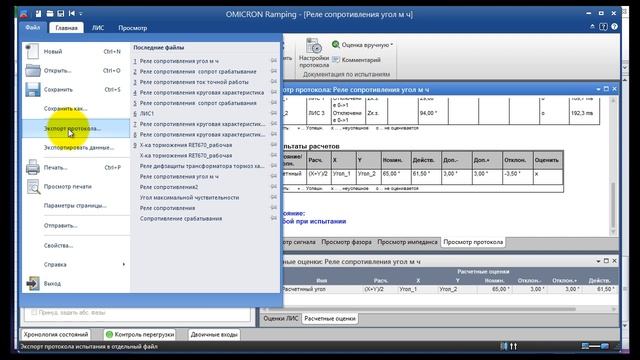Open the protocol view pane options dropdown arrow
The height and width of the screenshot is (360, 640).
[x=598, y=89]
